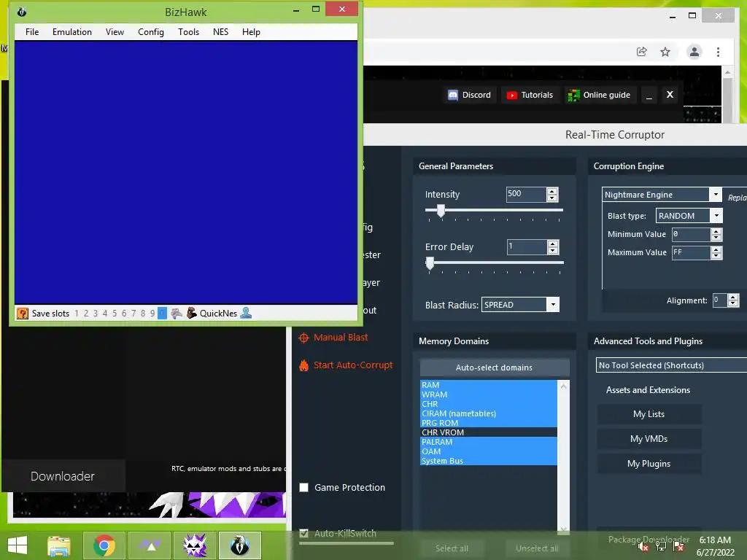Click the BizHawk title bar app icon
Viewport: 747px width, 560px height.
[22, 12]
